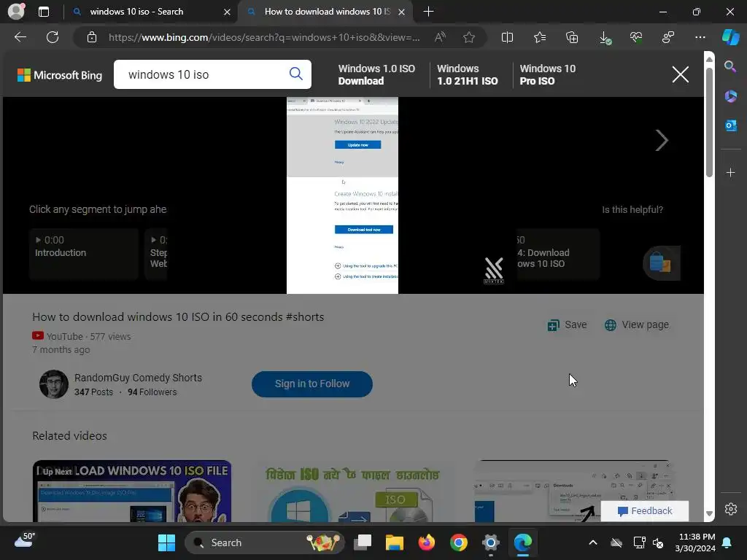Open 'RandomGuy Comedy Shorts' channel name

[138, 378]
